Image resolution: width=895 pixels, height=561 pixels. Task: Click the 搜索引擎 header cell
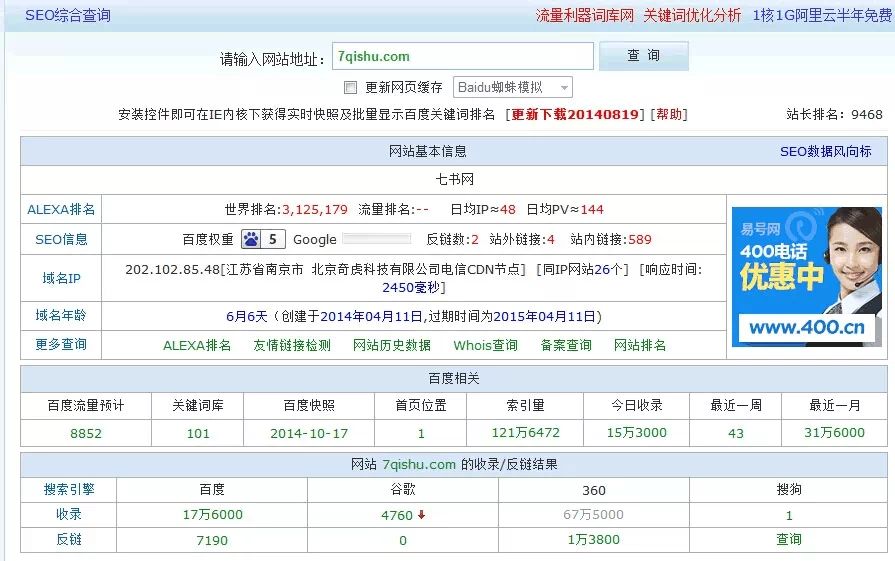point(69,489)
